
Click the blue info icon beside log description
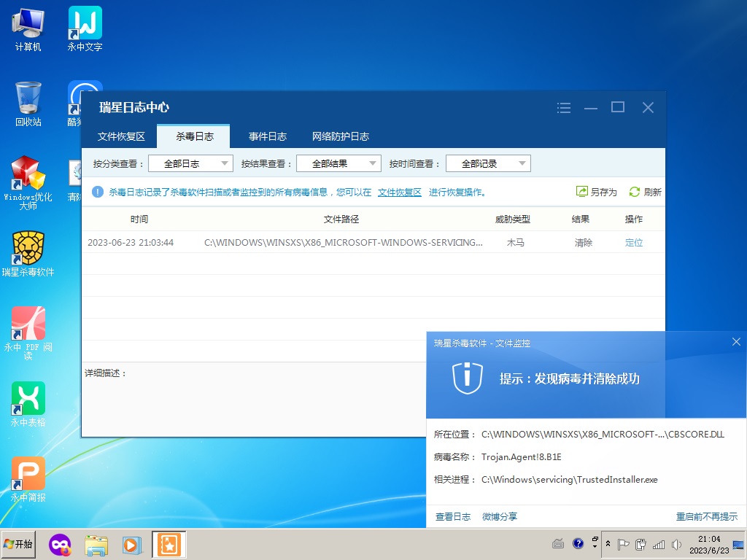coord(98,192)
